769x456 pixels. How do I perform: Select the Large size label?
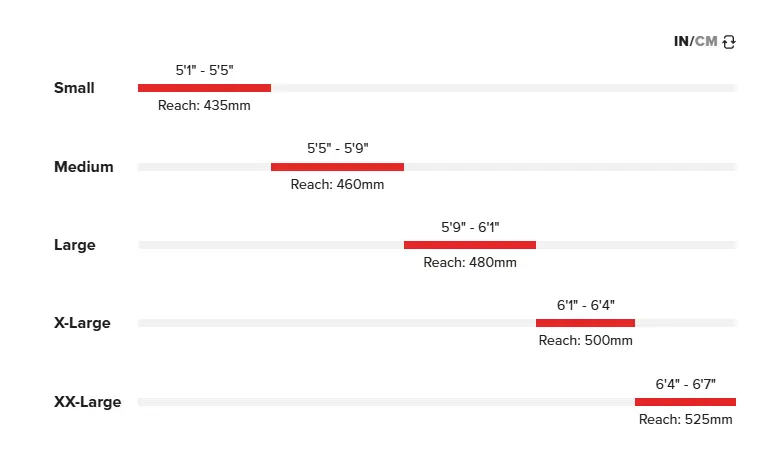click(x=75, y=245)
